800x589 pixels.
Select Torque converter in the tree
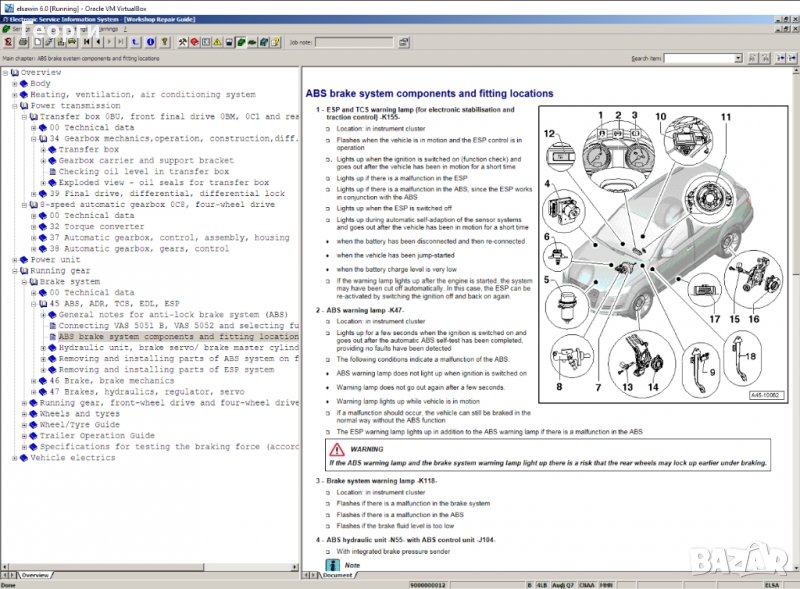point(102,227)
